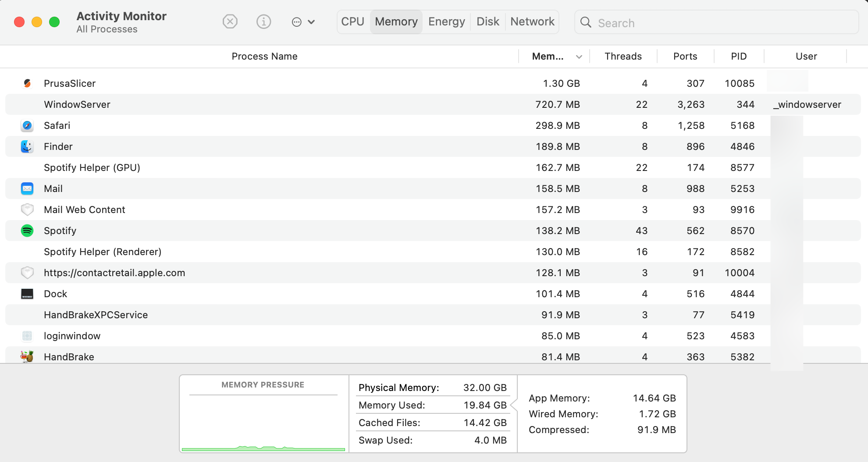The width and height of the screenshot is (868, 462).
Task: Toggle Memory column sort direction chevron
Action: [579, 57]
